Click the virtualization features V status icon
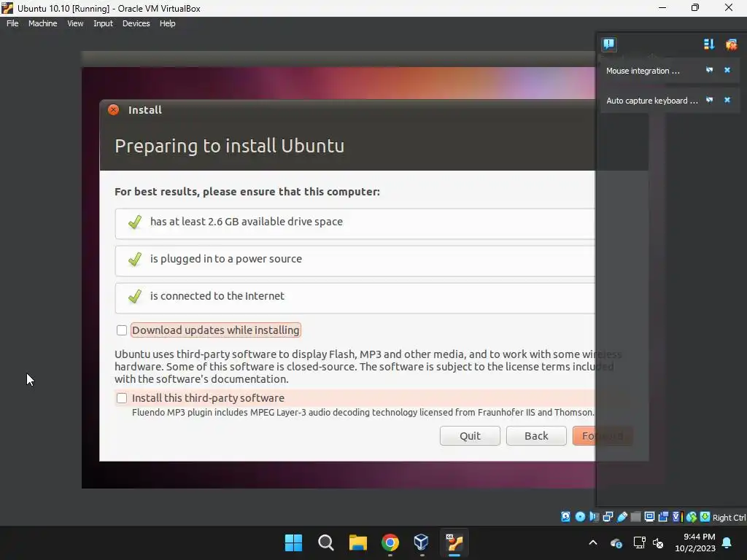This screenshot has height=560, width=747. [678, 517]
